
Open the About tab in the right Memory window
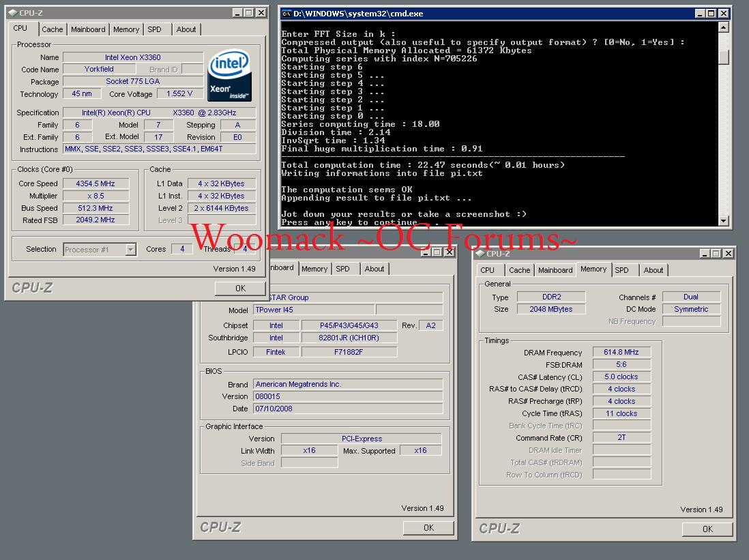653,270
